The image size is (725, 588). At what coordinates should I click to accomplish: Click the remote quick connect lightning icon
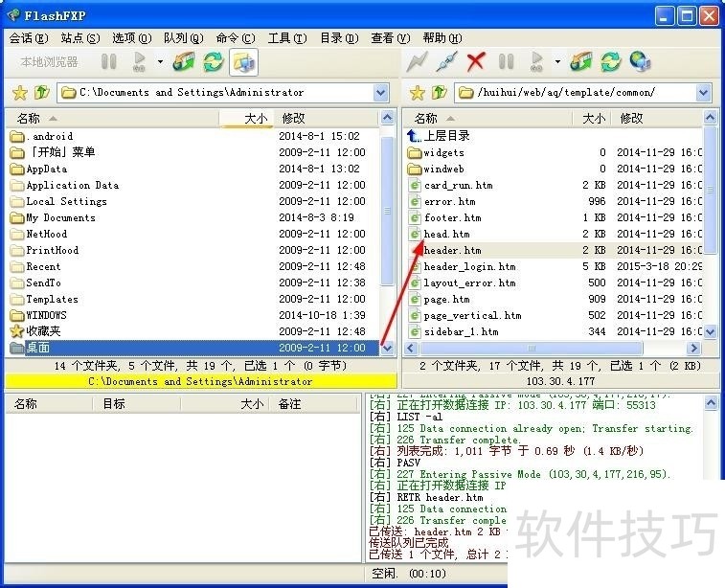click(x=417, y=61)
